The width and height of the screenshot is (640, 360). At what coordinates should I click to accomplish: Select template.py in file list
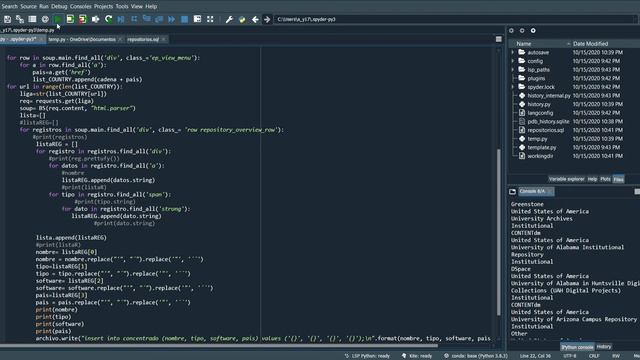coord(542,147)
